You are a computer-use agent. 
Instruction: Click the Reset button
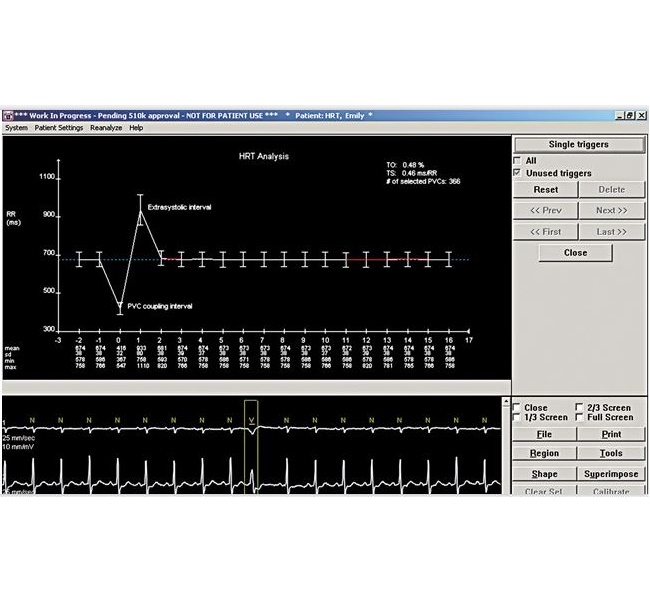(545, 189)
